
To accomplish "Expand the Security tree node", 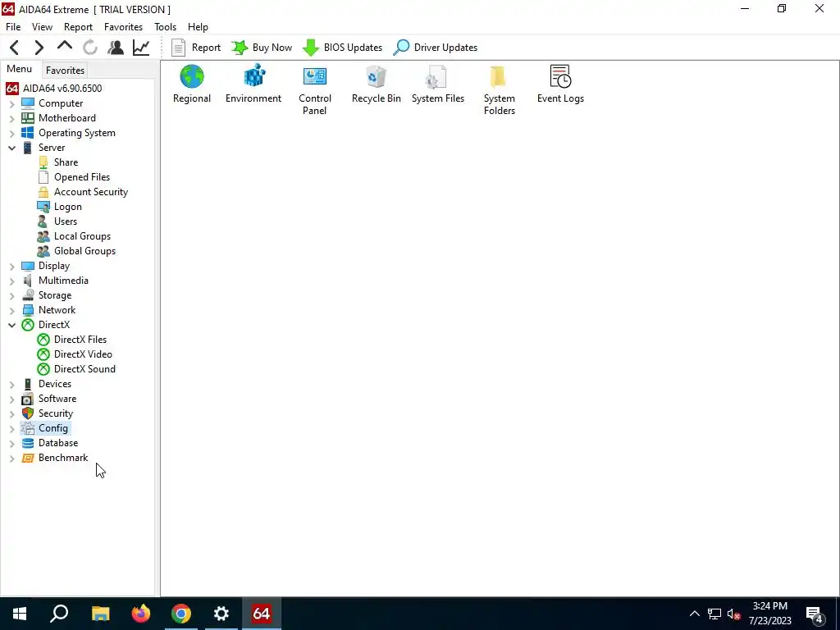I will (11, 413).
